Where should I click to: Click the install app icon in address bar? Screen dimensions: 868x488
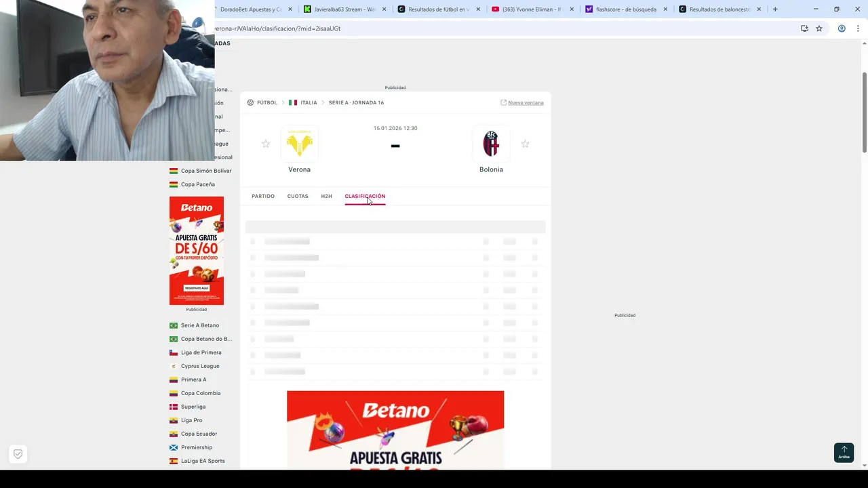tap(804, 28)
